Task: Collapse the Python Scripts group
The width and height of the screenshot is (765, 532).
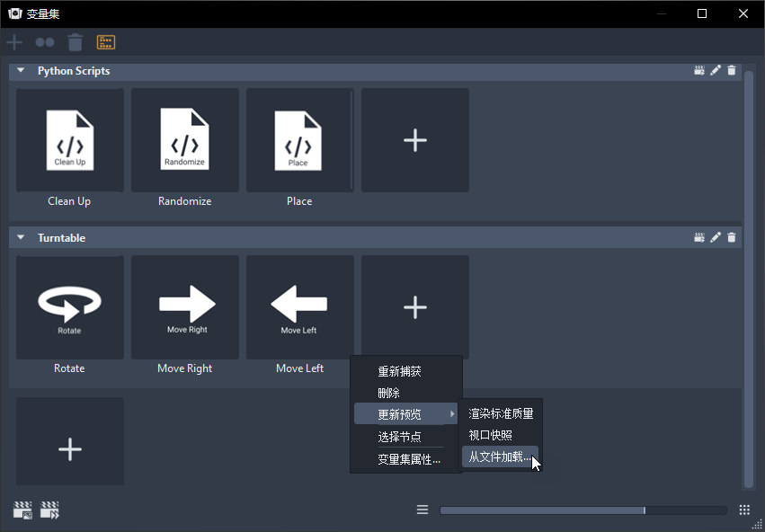Action: tap(20, 70)
